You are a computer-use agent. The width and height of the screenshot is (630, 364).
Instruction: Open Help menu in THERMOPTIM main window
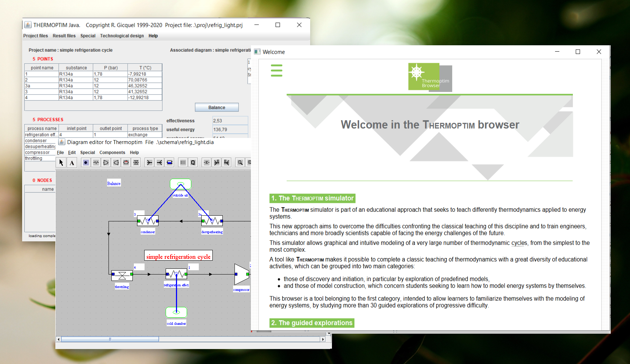pos(153,36)
